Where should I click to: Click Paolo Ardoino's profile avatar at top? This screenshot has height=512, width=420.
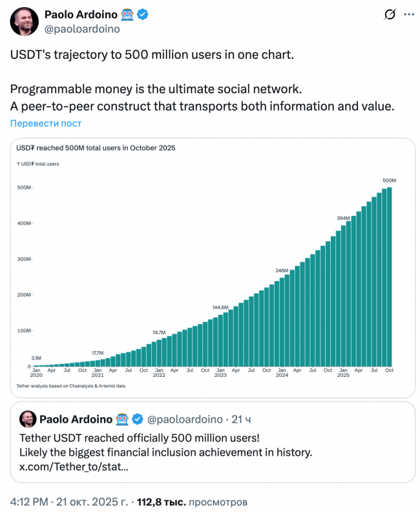click(24, 21)
